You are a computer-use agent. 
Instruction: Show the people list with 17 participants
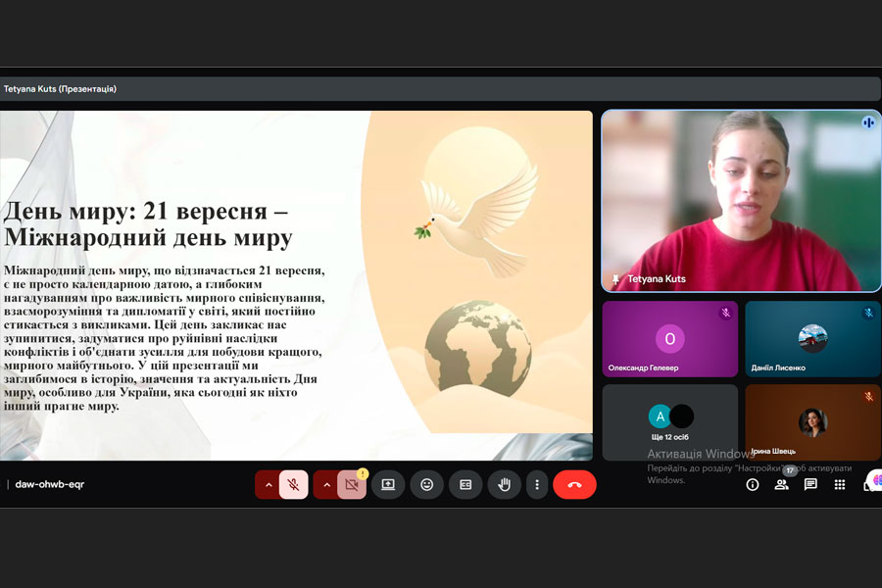781,484
